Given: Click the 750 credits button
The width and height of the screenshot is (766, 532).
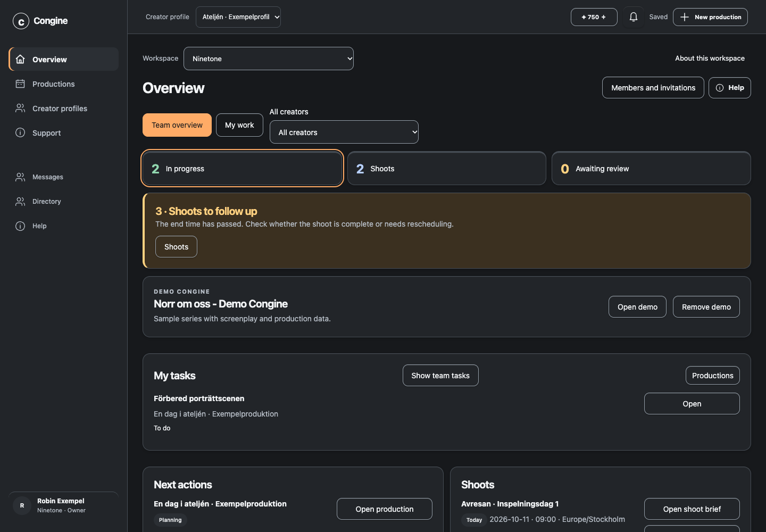Looking at the screenshot, I should (x=594, y=17).
